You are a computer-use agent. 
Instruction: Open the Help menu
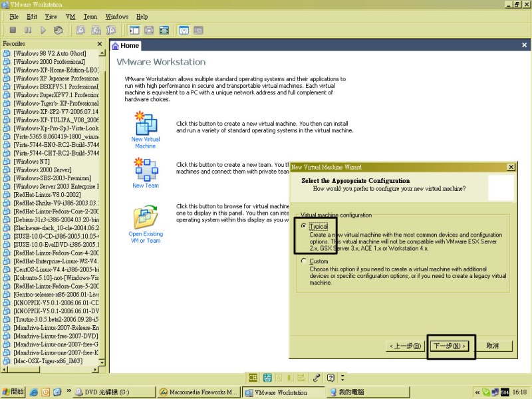(x=142, y=17)
